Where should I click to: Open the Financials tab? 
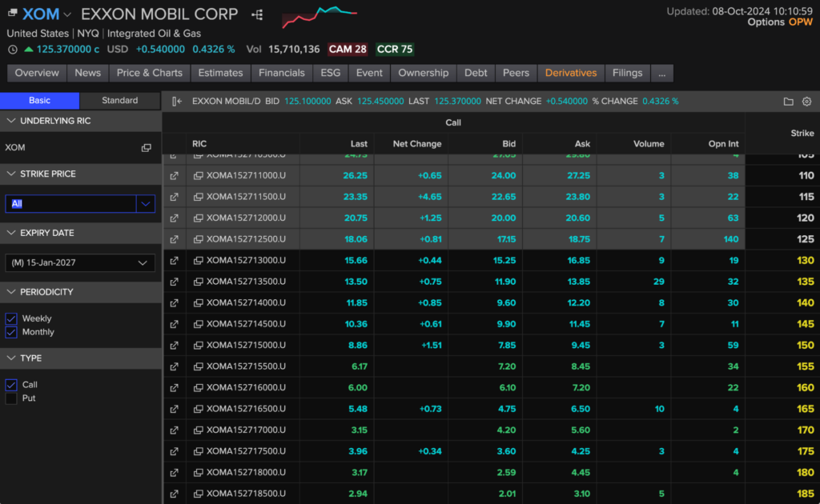coord(281,73)
